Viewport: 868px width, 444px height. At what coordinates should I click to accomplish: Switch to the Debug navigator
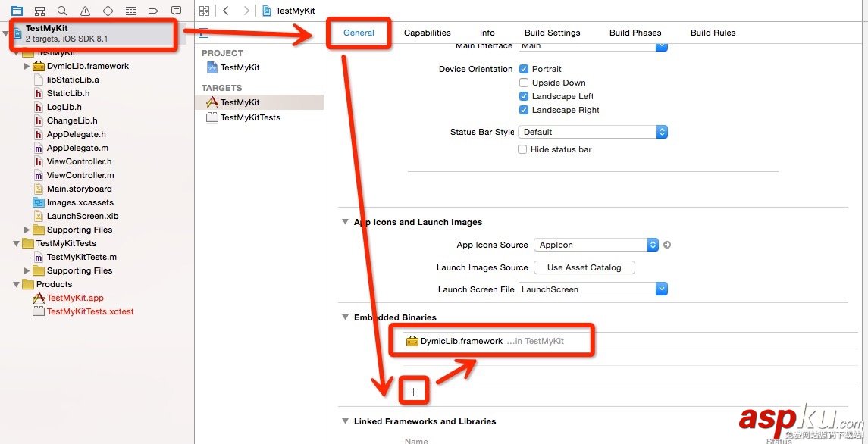(x=130, y=11)
